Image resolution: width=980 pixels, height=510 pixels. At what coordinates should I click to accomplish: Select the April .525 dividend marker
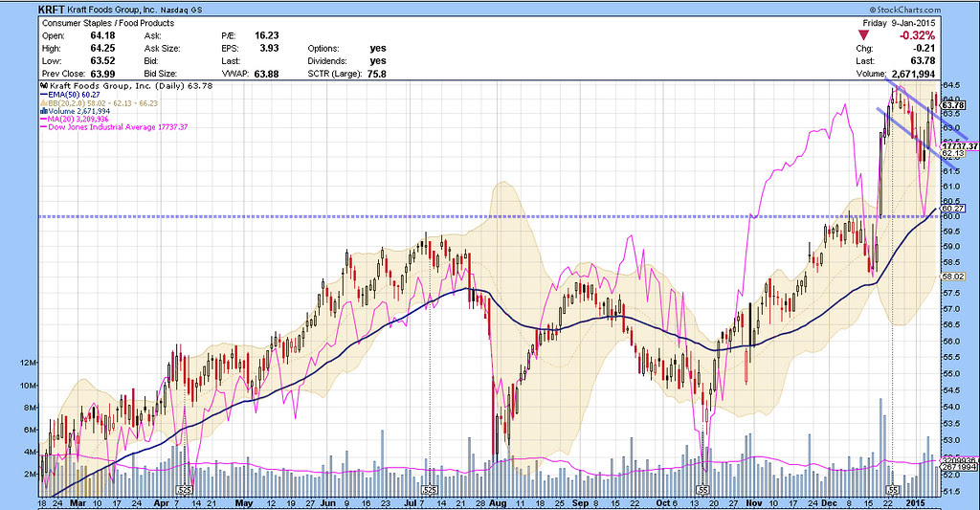coord(185,490)
